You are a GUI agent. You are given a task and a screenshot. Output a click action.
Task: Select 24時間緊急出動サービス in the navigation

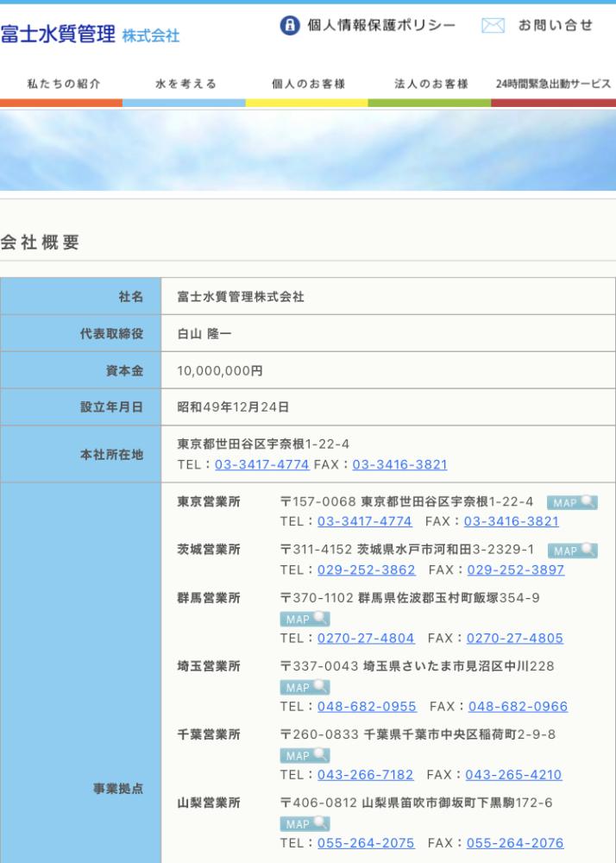553,84
